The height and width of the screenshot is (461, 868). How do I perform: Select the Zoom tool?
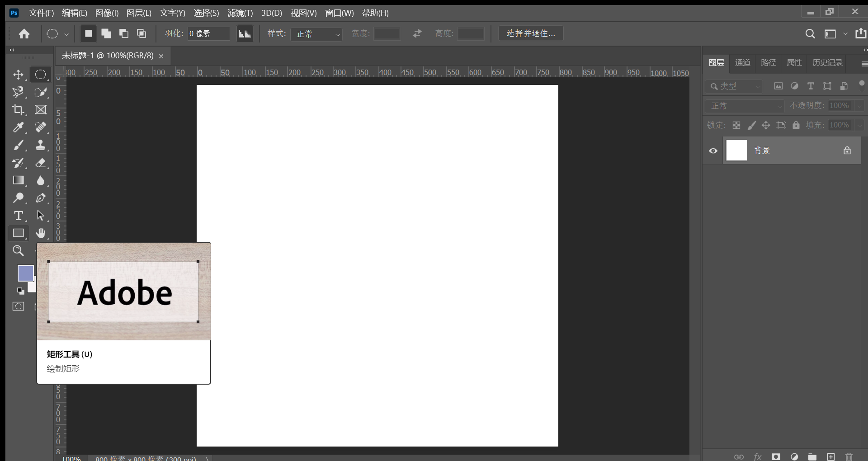pos(18,250)
